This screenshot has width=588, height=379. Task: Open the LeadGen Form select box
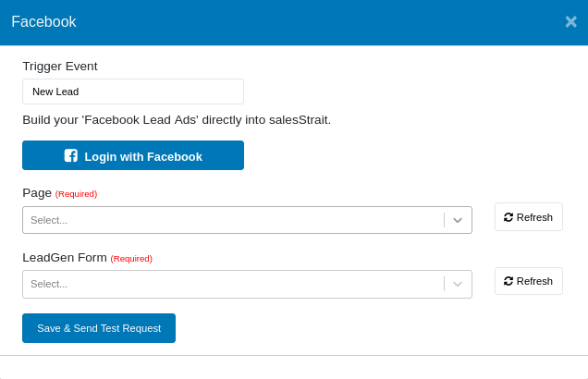pyautogui.click(x=231, y=284)
